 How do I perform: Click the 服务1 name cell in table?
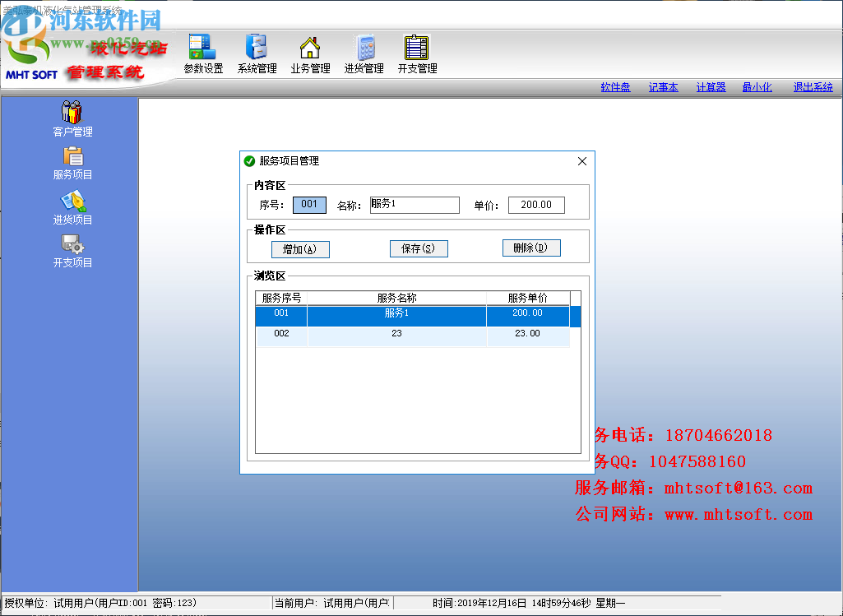pyautogui.click(x=396, y=316)
